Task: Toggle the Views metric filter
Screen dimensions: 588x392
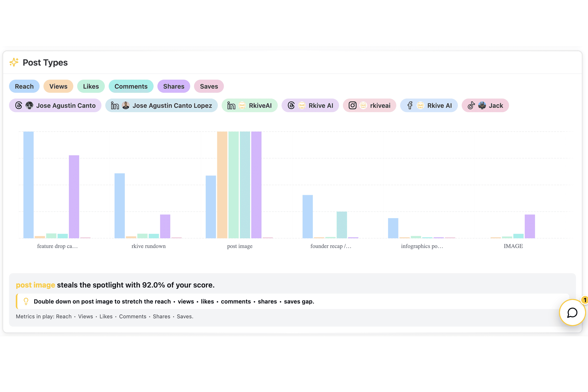Action: 58,86
